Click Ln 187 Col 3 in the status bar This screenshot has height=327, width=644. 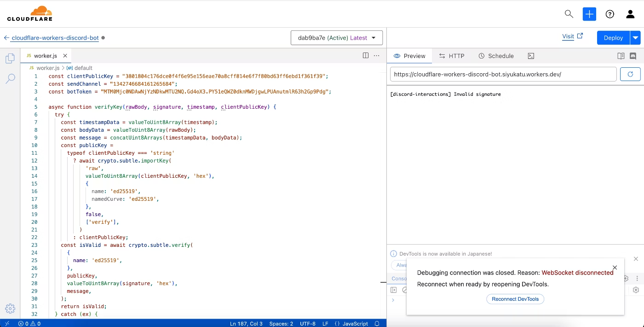(x=245, y=324)
